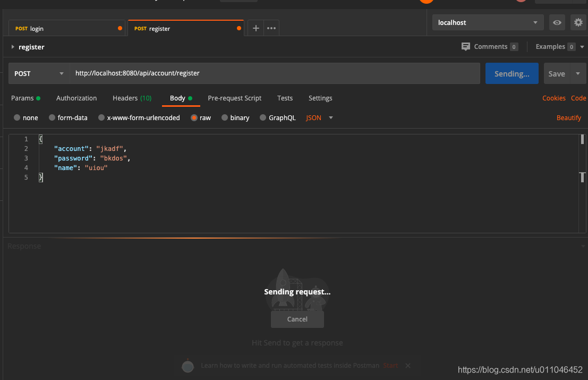This screenshot has height=380, width=588.
Task: Open the Tests tab
Action: 285,98
